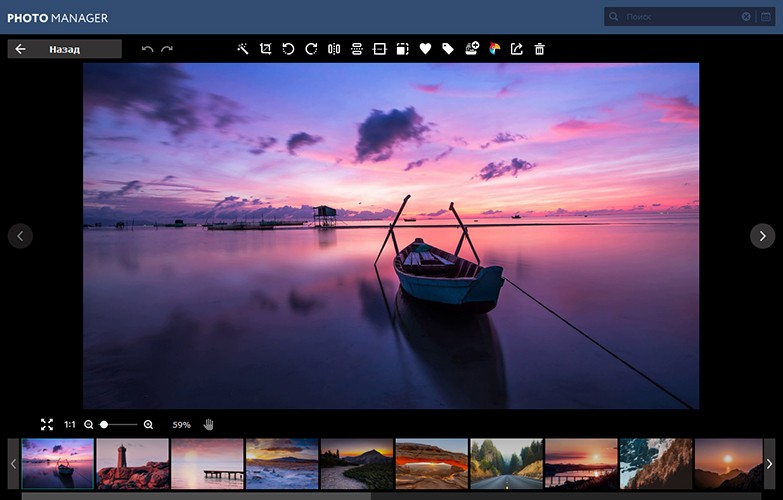Select the mountain beach sunset thumbnail
The image size is (783, 500).
pyautogui.click(x=357, y=464)
